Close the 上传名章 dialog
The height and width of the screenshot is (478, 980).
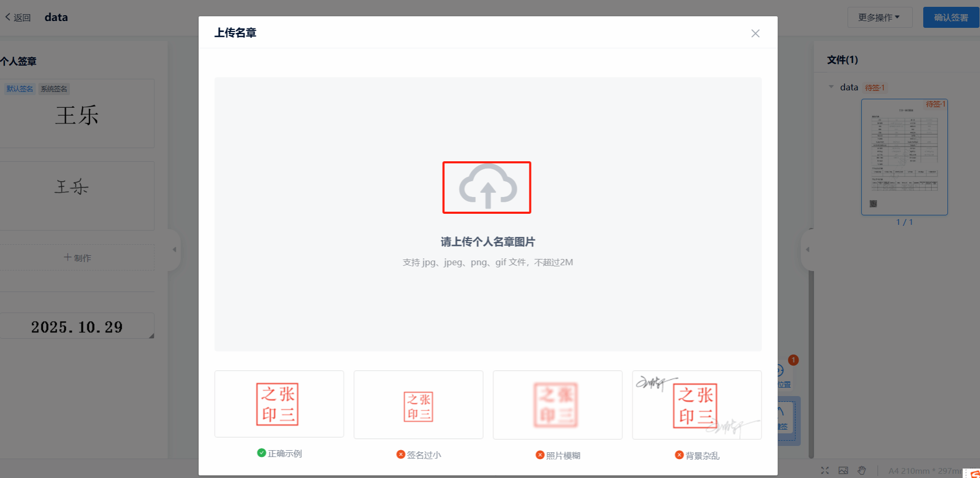[x=756, y=34]
